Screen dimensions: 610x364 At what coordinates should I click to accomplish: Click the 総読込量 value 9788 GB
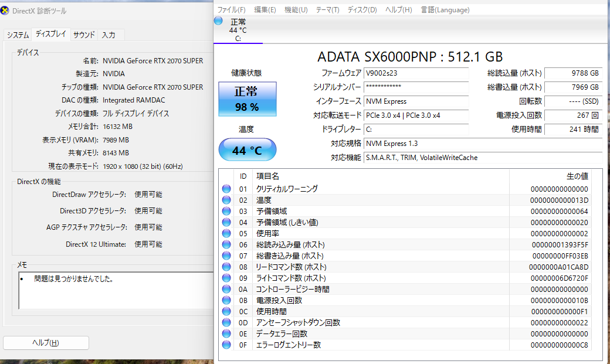[573, 73]
